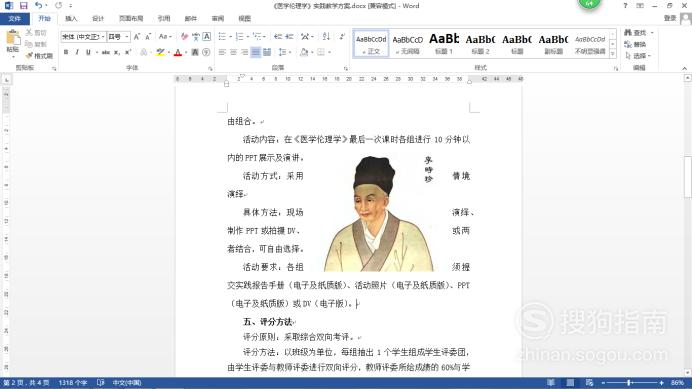Image resolution: width=692 pixels, height=389 pixels.
Task: Click the Character Border icon
Action: (x=207, y=37)
